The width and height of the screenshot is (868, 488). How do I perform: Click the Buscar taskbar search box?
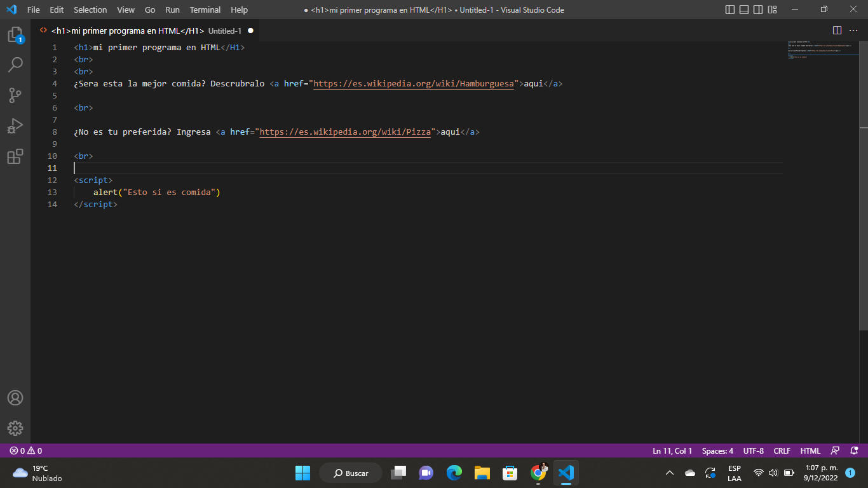350,473
